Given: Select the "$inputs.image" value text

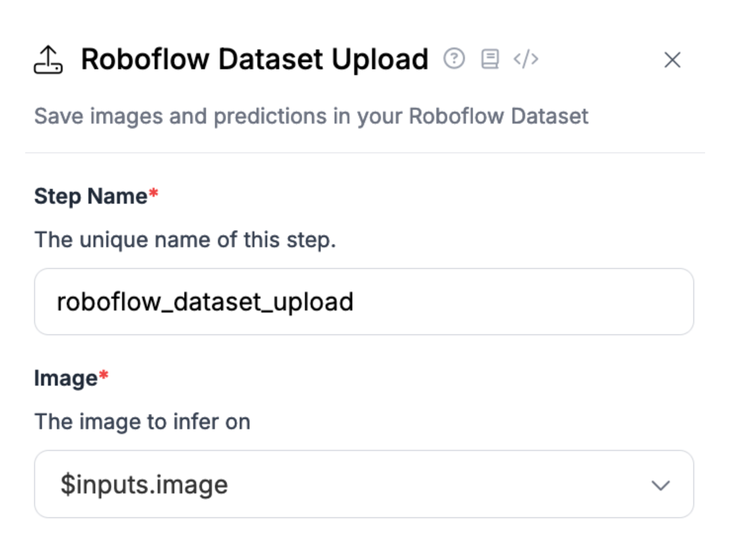Looking at the screenshot, I should click(144, 485).
